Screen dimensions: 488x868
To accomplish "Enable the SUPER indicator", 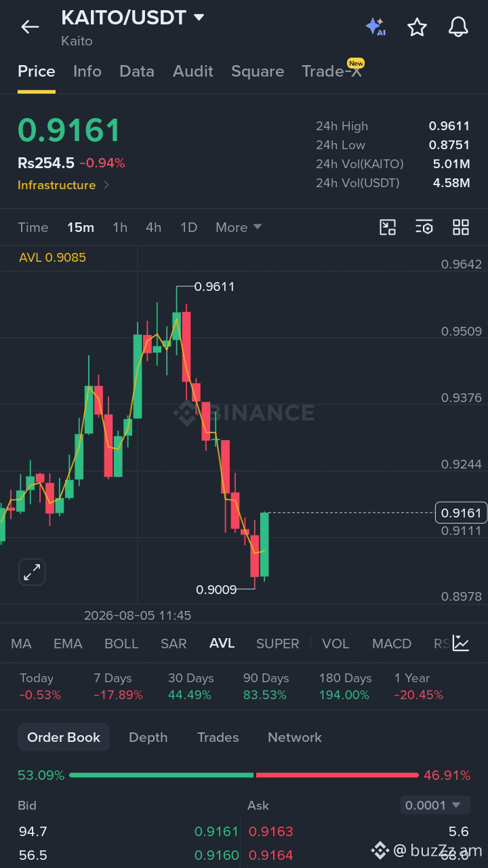I will 278,644.
